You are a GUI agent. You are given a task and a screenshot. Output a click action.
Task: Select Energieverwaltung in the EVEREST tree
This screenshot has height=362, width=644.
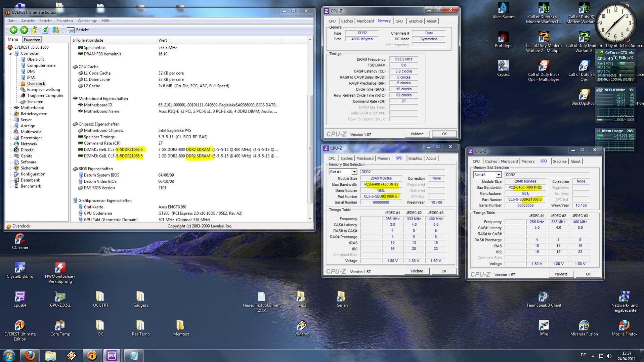[43, 90]
